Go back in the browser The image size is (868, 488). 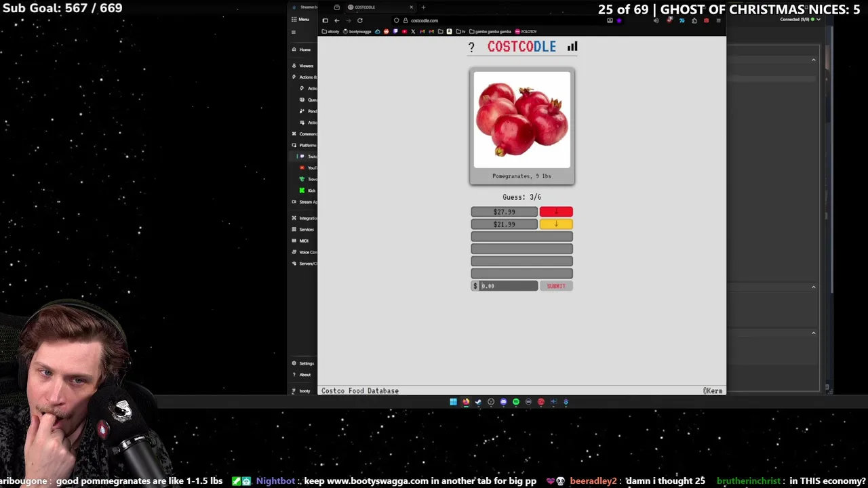(336, 20)
